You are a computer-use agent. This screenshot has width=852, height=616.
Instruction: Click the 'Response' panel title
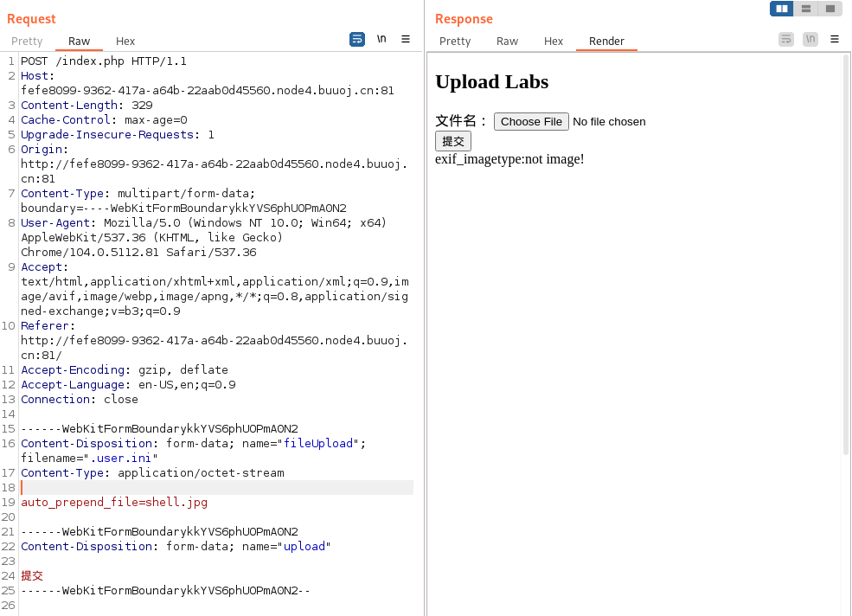(x=464, y=19)
